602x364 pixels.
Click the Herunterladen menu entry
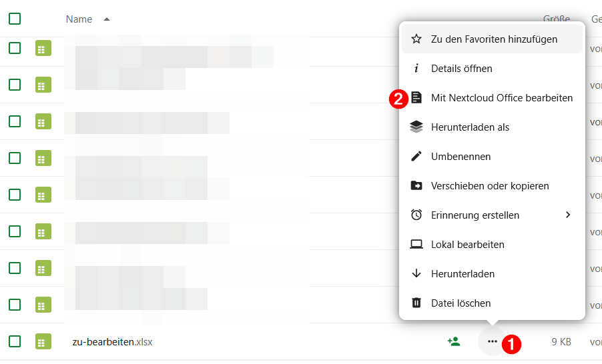[x=463, y=274]
